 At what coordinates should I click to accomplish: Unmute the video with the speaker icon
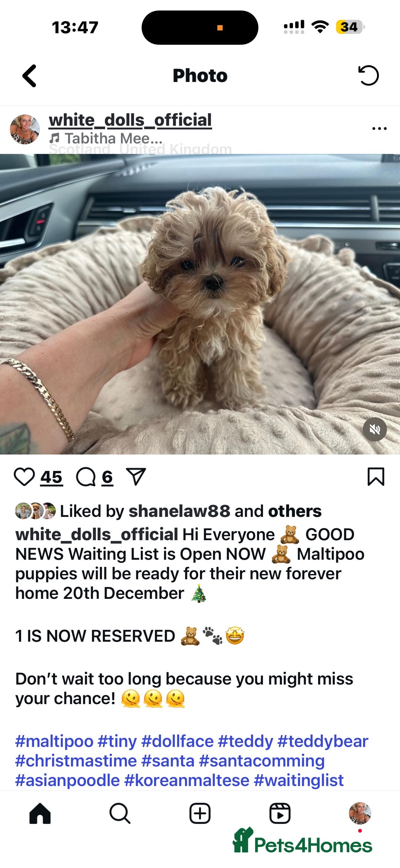(375, 429)
